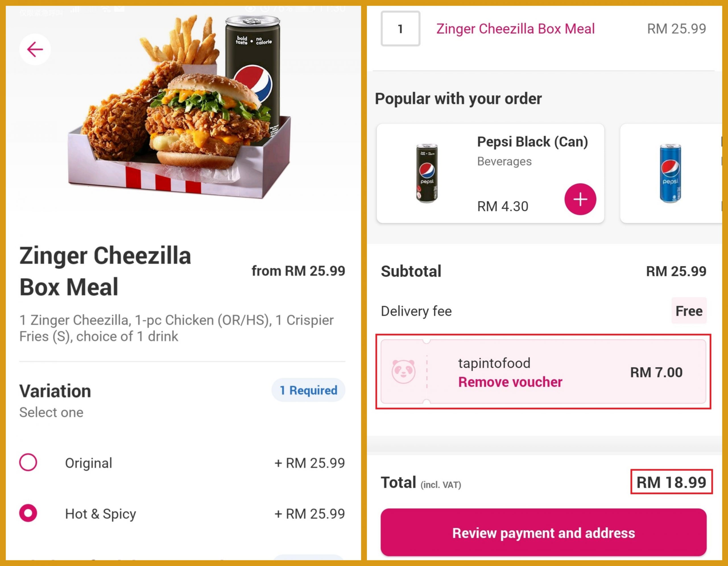728x566 pixels.
Task: Open the Zinger Cheezilla Box Meal cart item
Action: tap(515, 29)
